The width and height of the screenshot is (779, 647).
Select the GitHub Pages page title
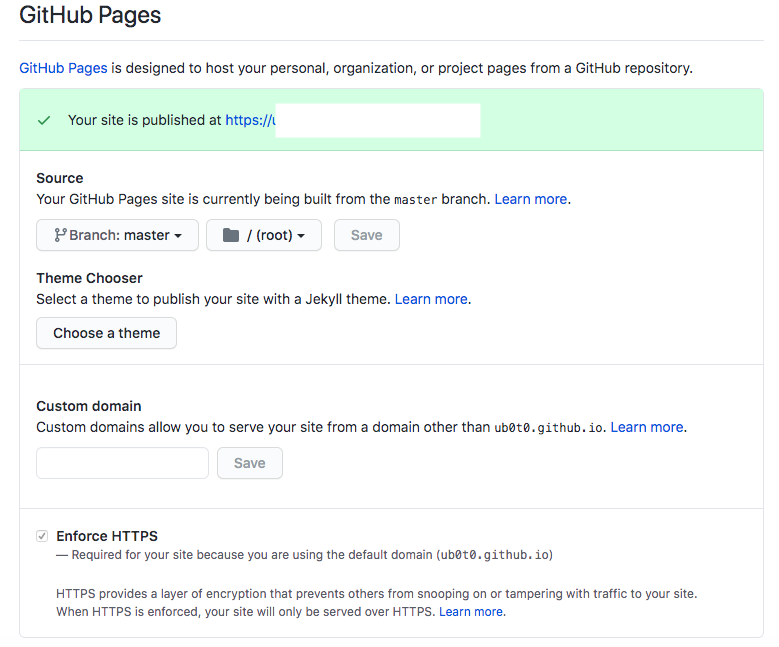pos(90,16)
